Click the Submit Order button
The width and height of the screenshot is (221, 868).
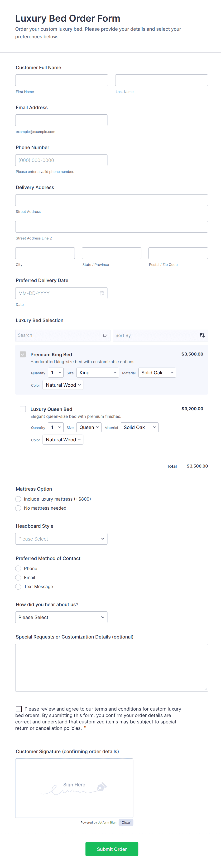point(112,849)
